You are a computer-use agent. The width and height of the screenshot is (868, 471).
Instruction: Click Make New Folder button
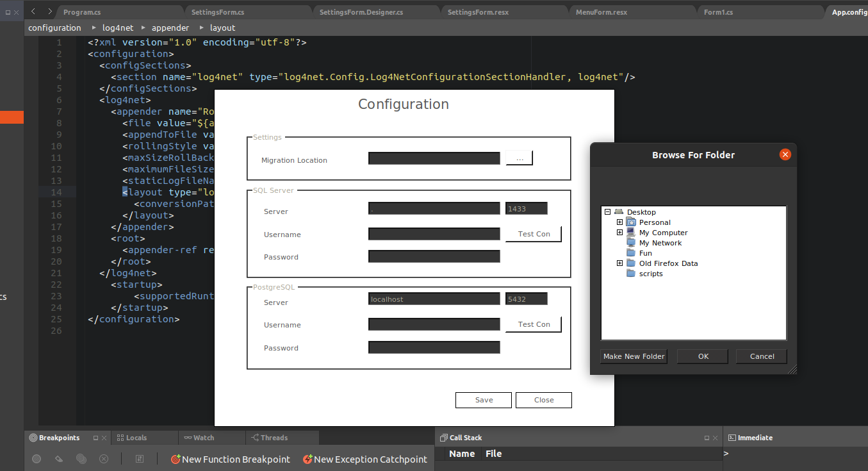click(634, 356)
